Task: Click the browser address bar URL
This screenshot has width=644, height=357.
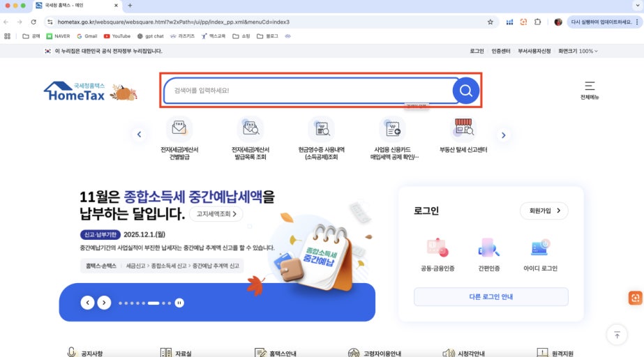Action: point(173,22)
